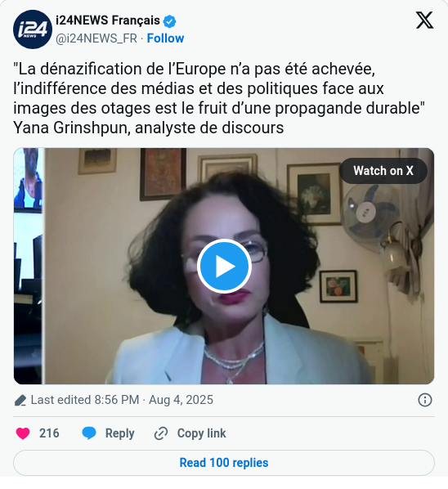Click the edited pencil icon

pos(20,400)
